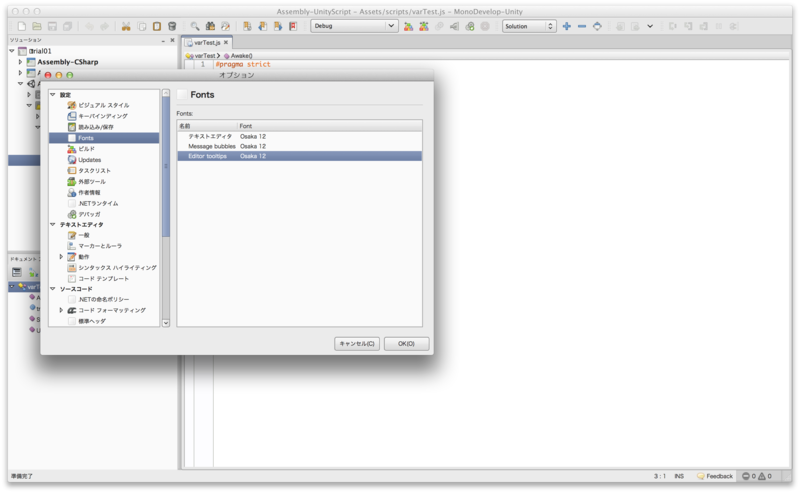Click Feedback in the status bar
Screen dimensions: 800x493
715,476
